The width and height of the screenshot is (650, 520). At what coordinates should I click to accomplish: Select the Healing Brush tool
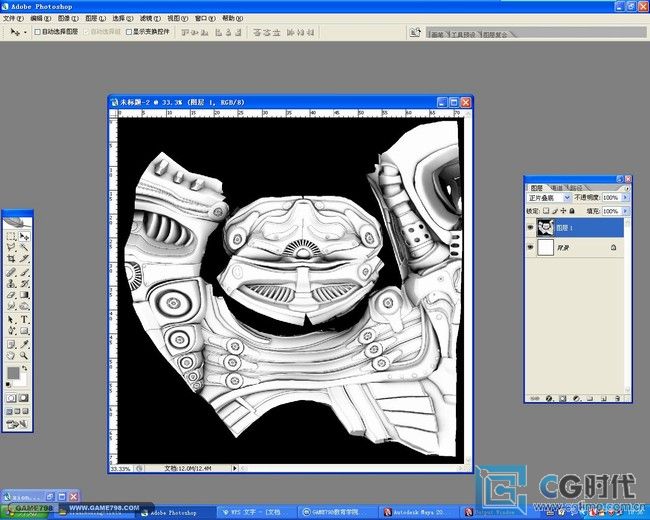coord(11,273)
